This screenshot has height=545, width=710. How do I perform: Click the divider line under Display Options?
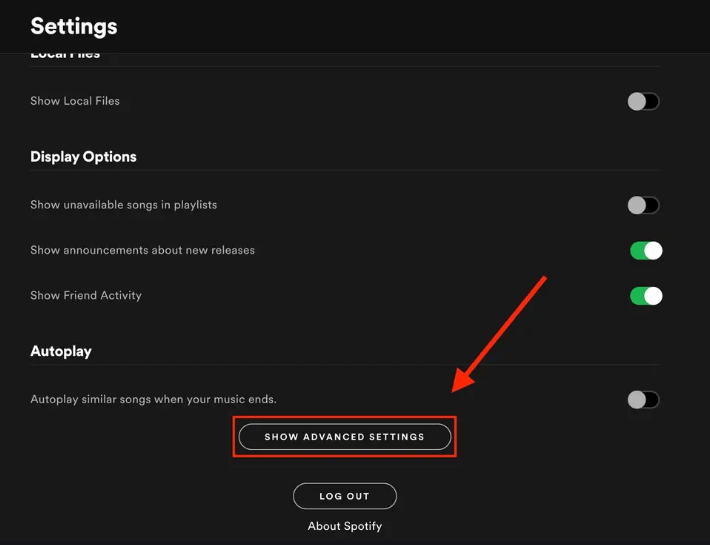click(x=345, y=170)
